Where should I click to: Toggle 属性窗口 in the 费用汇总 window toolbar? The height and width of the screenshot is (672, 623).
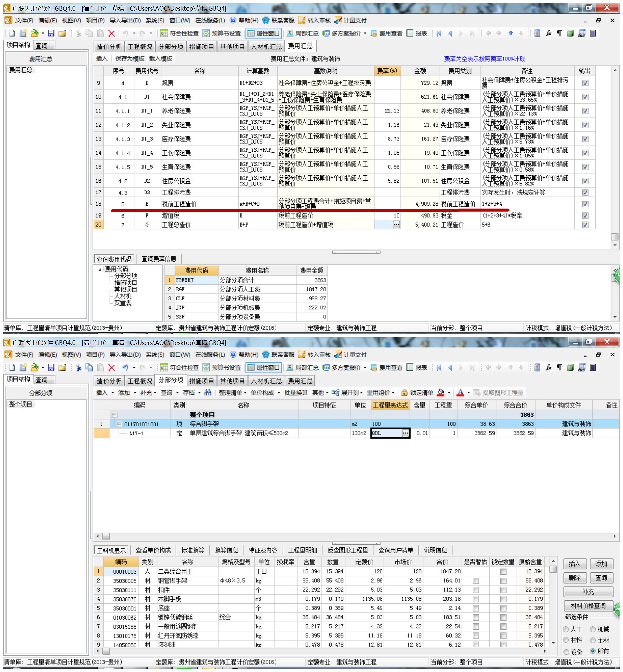(264, 33)
